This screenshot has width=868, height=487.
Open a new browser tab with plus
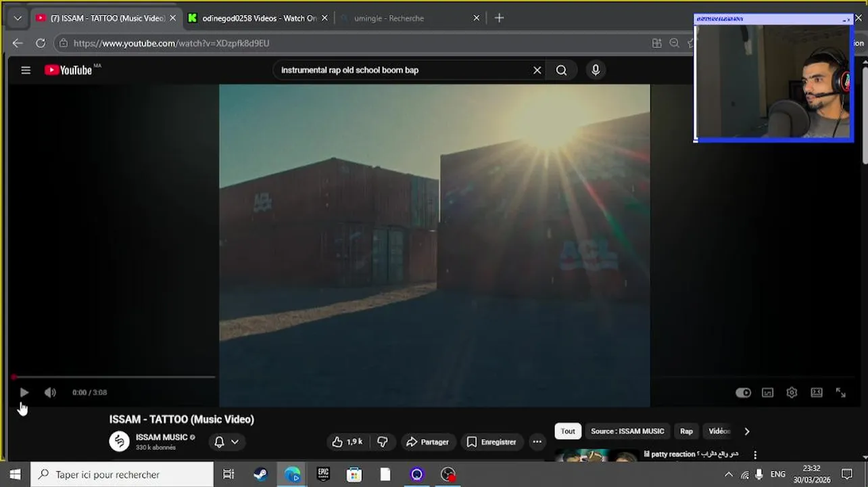tap(500, 18)
